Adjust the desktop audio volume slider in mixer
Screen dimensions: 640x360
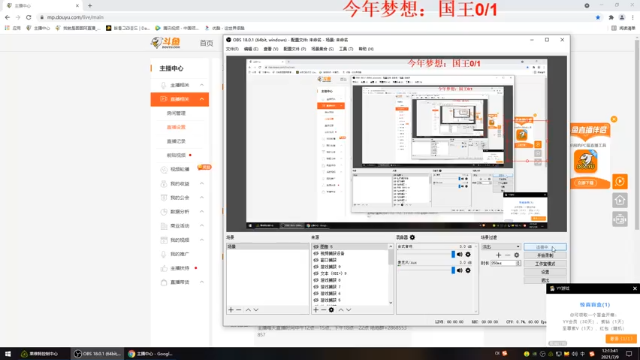click(x=427, y=254)
